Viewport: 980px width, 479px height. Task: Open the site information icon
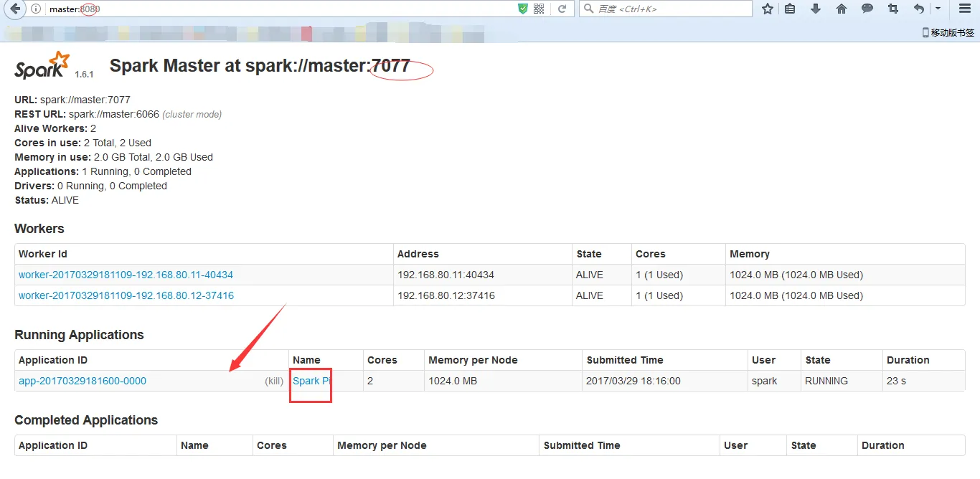click(37, 9)
